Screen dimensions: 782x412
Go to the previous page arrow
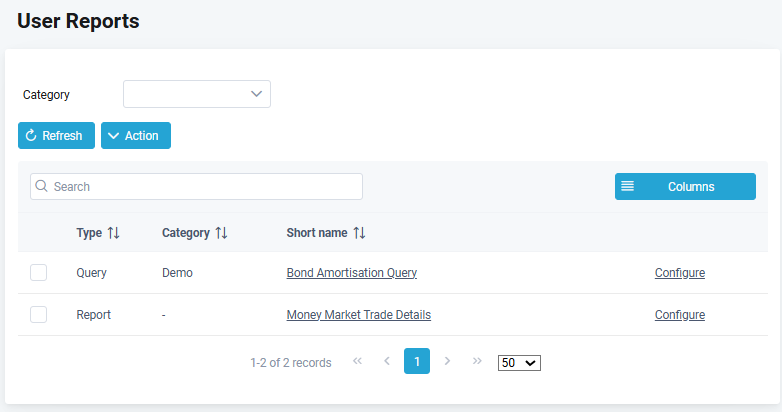point(387,361)
